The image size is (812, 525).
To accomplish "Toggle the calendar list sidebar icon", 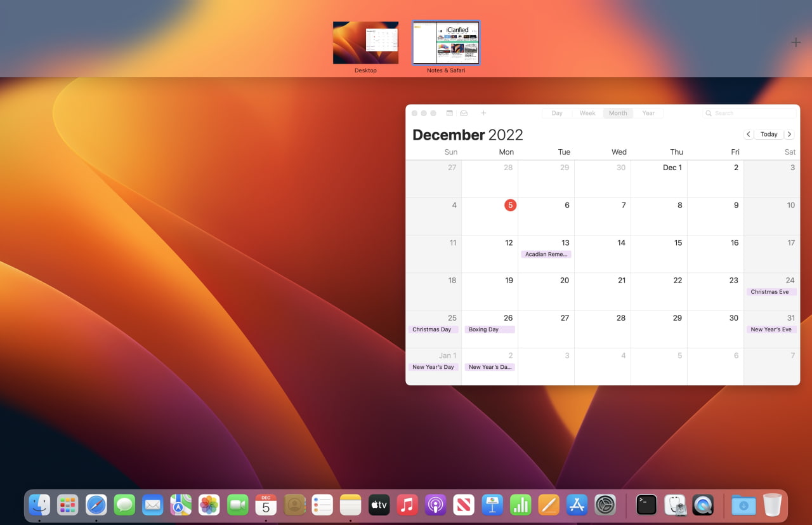I will tap(449, 112).
